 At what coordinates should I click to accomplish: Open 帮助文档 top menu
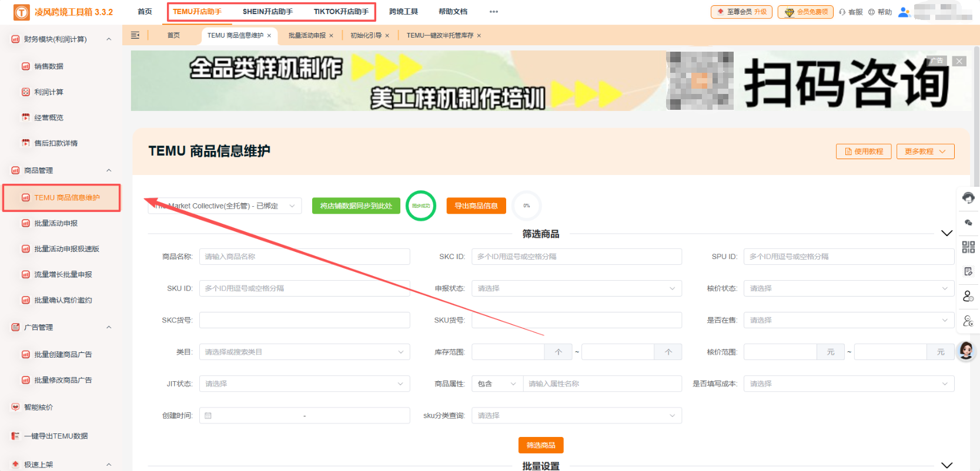click(453, 12)
